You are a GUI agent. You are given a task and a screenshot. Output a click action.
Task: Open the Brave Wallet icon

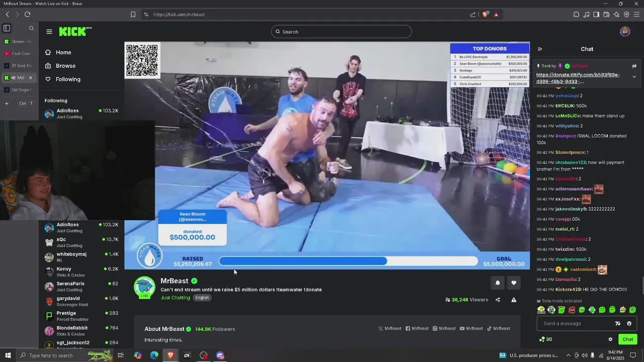(606, 15)
